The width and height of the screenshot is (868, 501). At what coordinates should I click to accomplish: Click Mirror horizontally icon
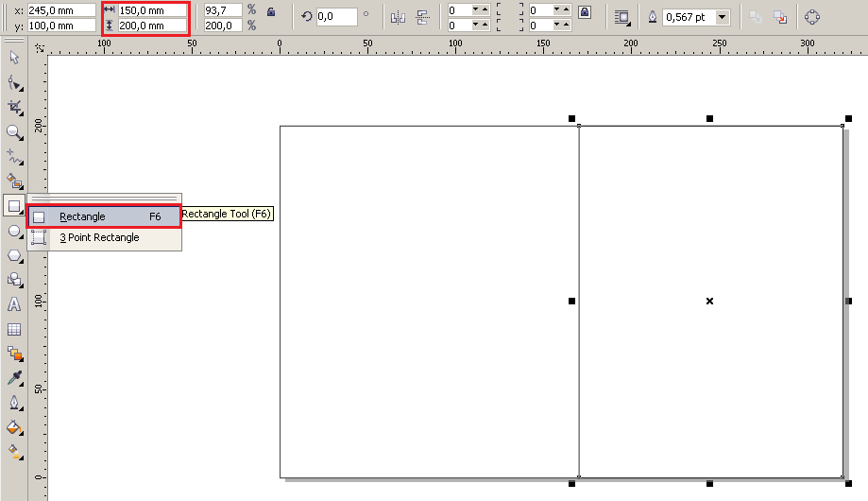coord(398,17)
